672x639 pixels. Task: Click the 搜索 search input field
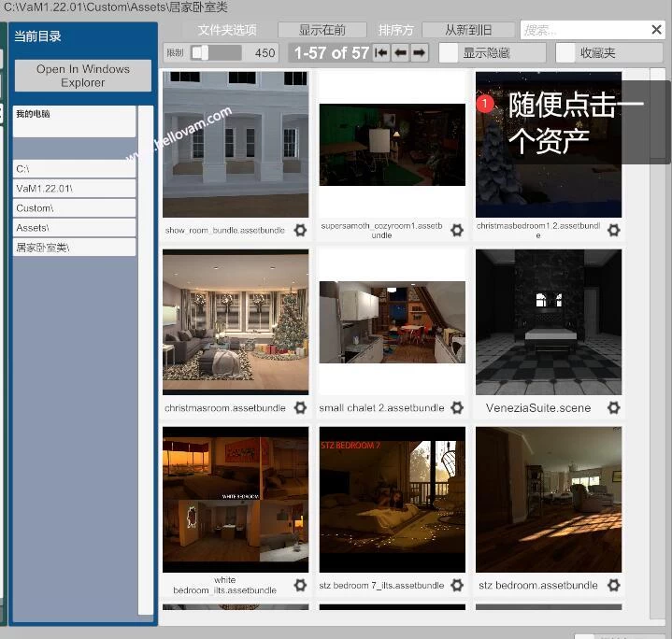pyautogui.click(x=581, y=30)
